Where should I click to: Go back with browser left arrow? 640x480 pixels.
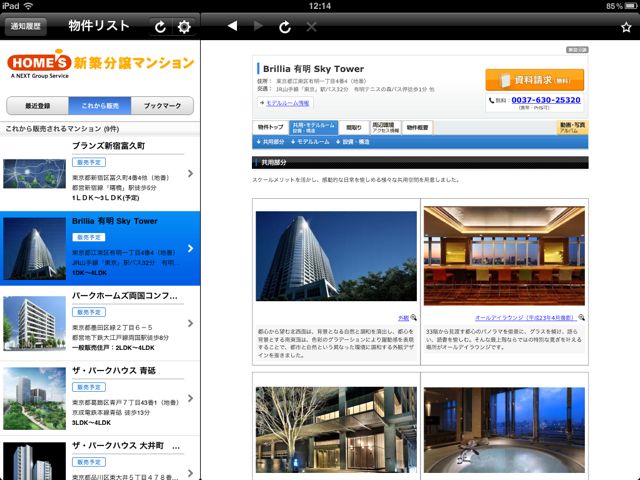tap(232, 26)
